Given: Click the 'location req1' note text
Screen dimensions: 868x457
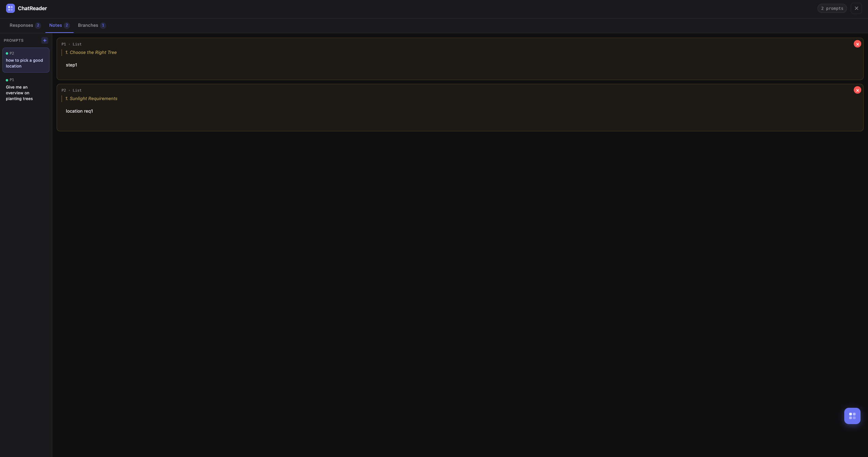Looking at the screenshot, I should (79, 111).
